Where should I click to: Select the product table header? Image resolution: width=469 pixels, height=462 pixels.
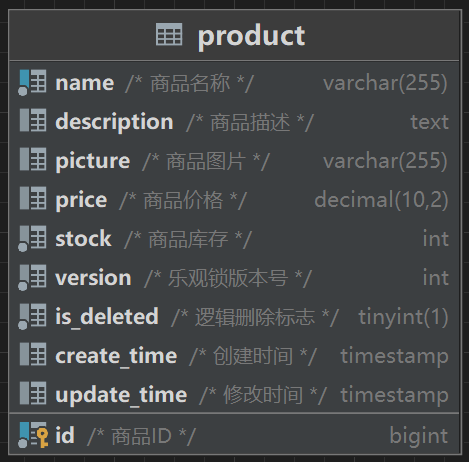[234, 35]
